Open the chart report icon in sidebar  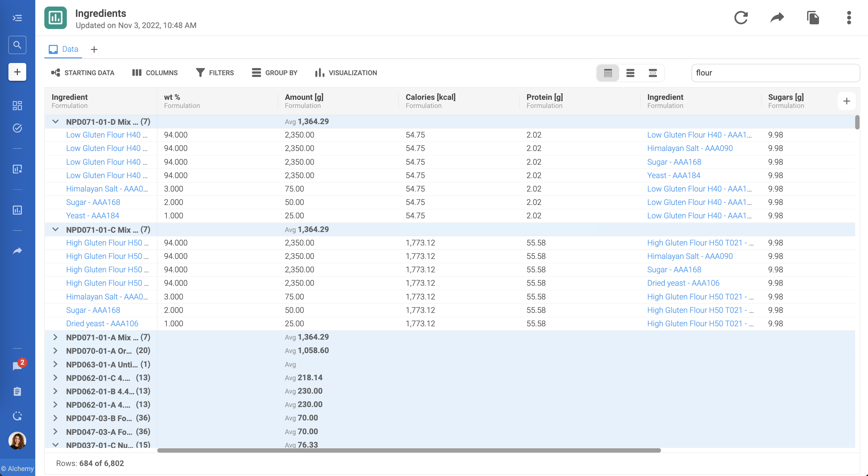pos(17,210)
